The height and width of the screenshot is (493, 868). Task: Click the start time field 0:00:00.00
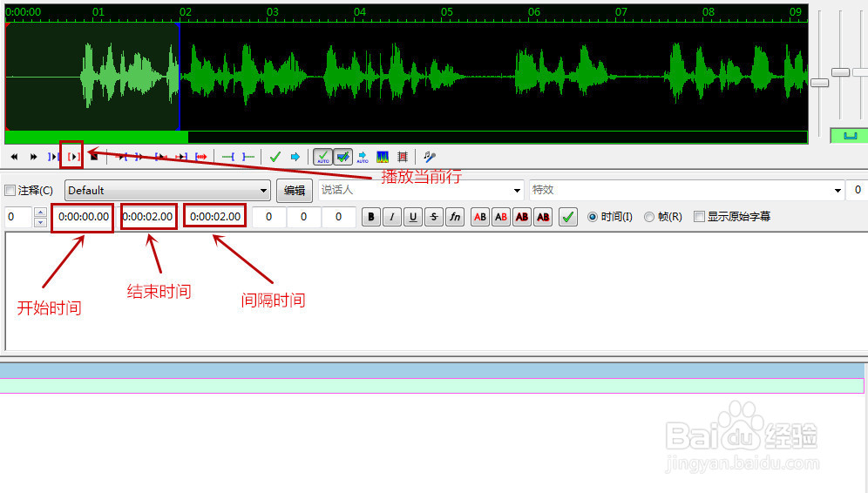(x=83, y=217)
